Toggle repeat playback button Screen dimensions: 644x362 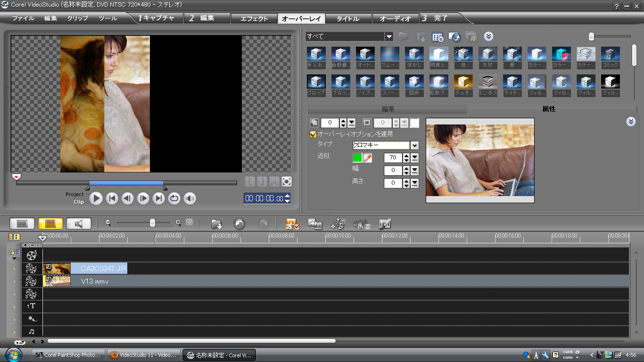(174, 198)
